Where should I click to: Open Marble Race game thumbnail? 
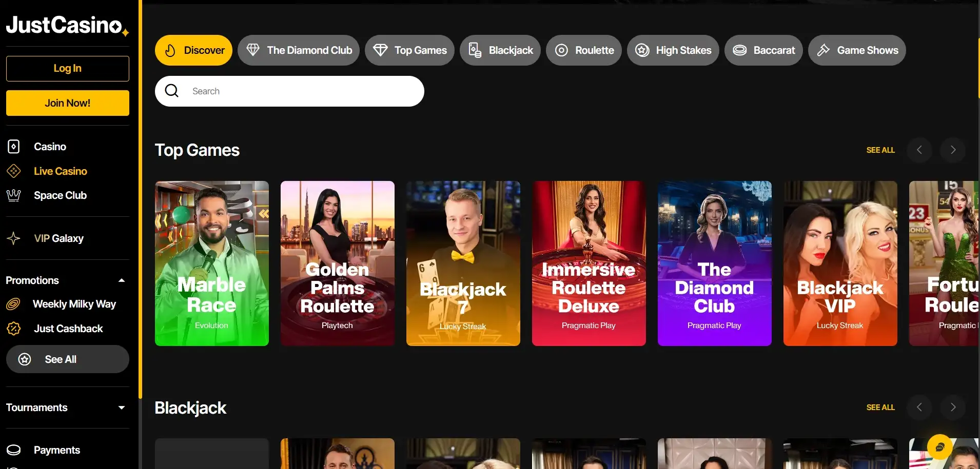(212, 263)
